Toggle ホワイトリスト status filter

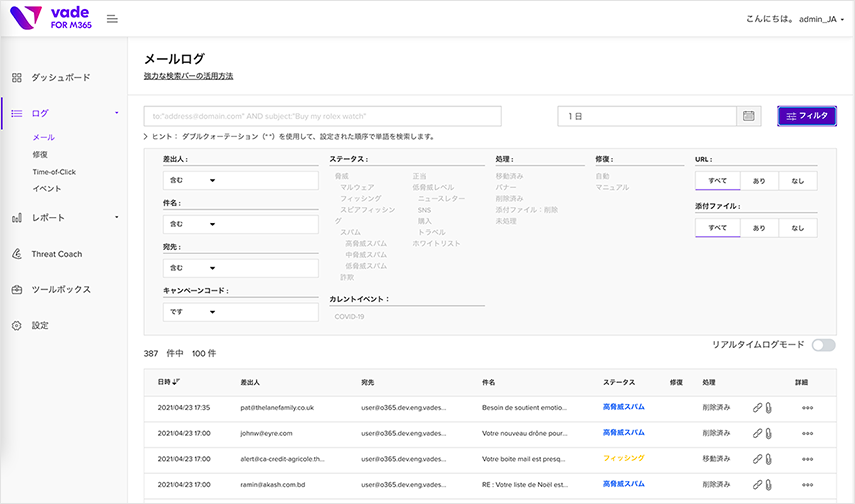pos(436,243)
